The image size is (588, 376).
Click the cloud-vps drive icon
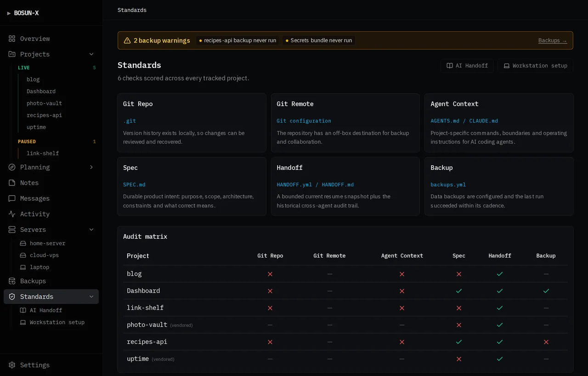point(23,255)
